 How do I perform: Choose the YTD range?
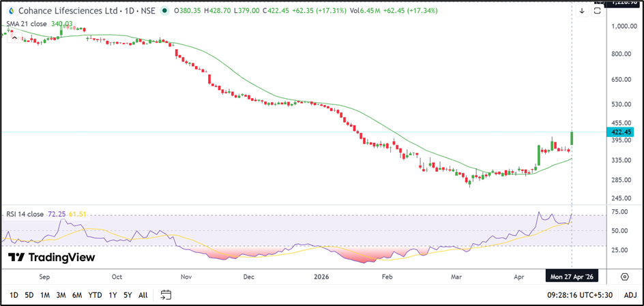(x=95, y=295)
